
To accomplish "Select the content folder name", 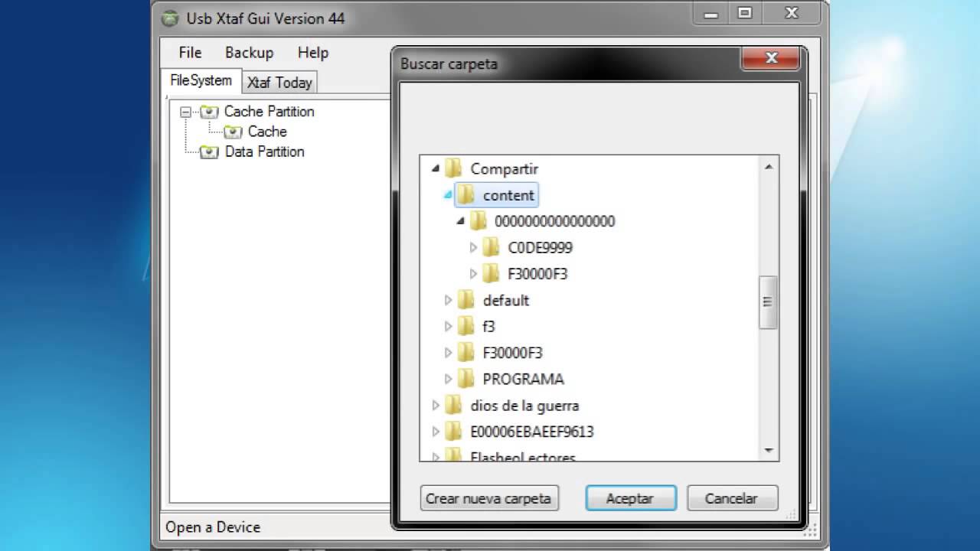I will pos(508,195).
